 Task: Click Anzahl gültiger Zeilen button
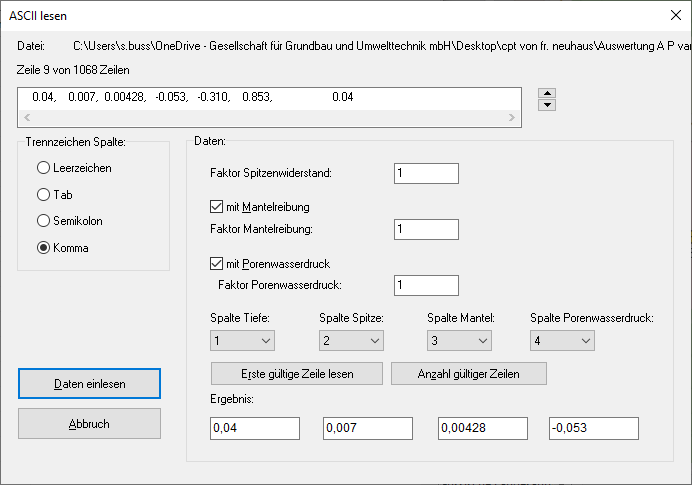click(x=469, y=373)
